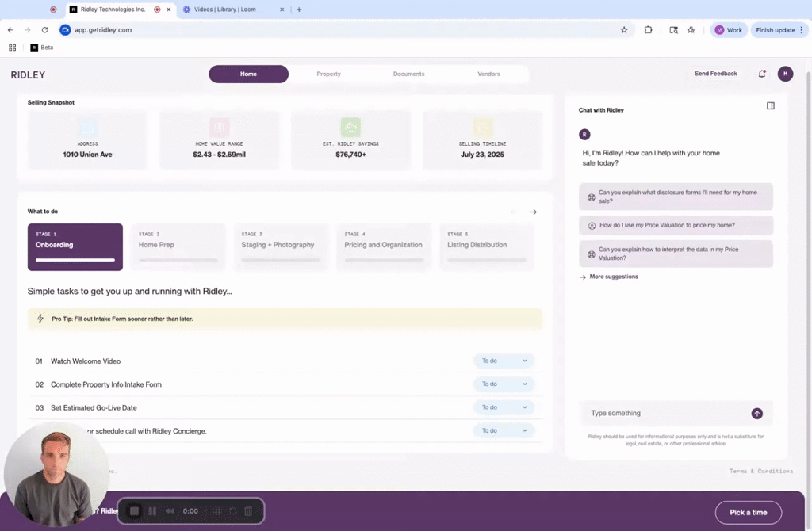Switch to the Vendors tab
812x531 pixels.
click(x=488, y=74)
